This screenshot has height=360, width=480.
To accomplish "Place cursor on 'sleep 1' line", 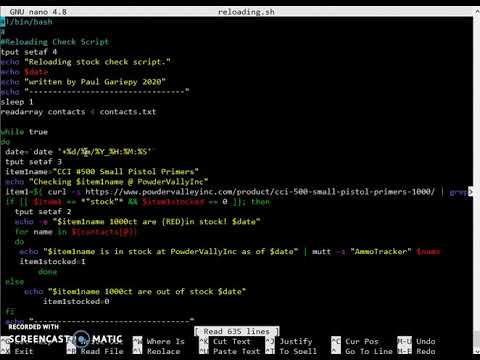I will 17,102.
